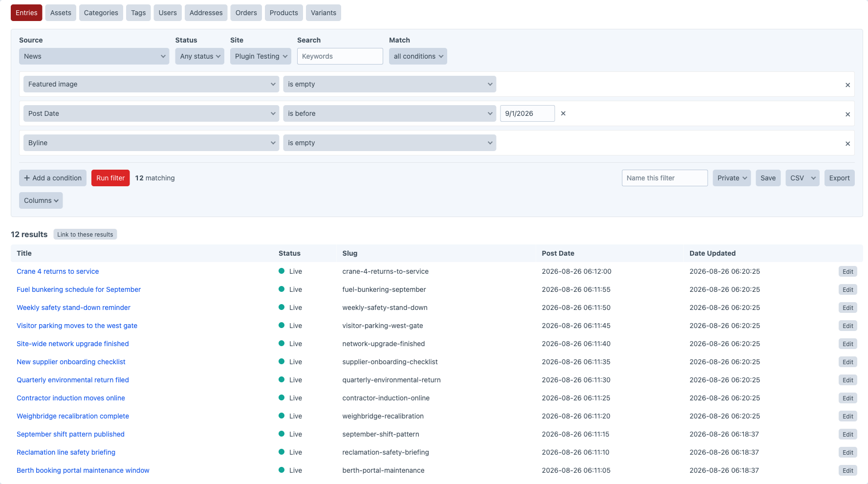868x484 pixels.
Task: Click the Name this filter field
Action: (x=665, y=178)
